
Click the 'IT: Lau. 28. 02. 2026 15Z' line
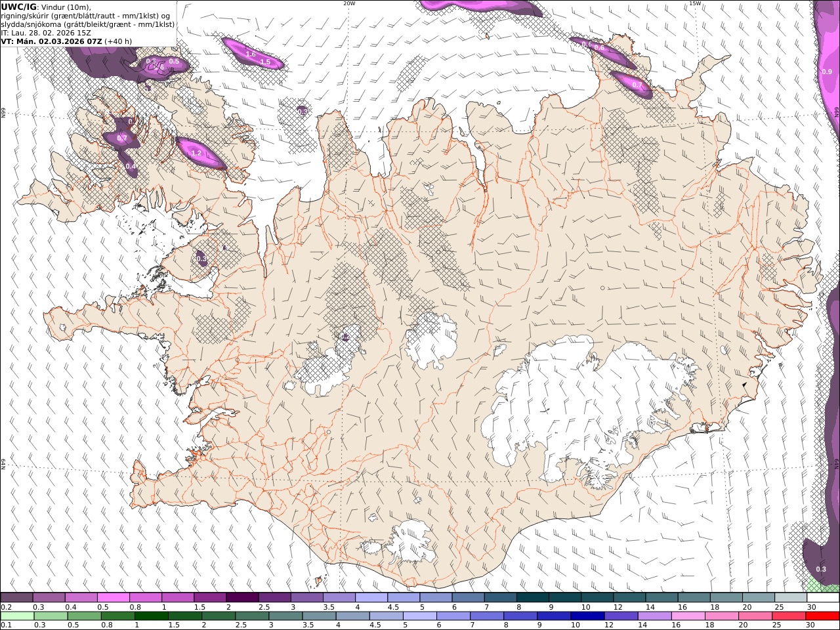pyautogui.click(x=46, y=33)
